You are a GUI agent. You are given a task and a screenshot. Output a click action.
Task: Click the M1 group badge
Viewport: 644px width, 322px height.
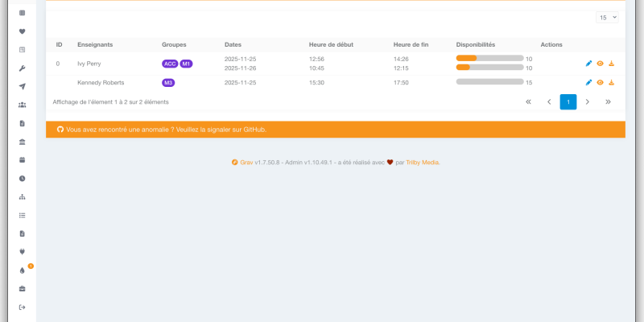click(x=186, y=64)
